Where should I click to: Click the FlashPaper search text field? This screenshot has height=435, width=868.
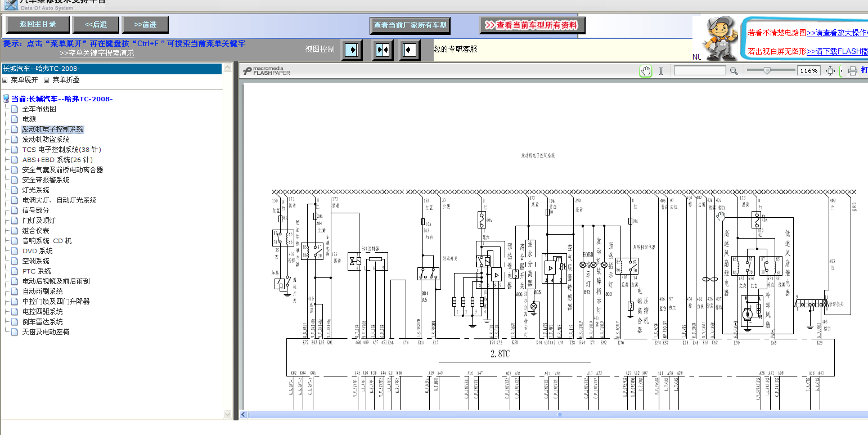coord(699,71)
